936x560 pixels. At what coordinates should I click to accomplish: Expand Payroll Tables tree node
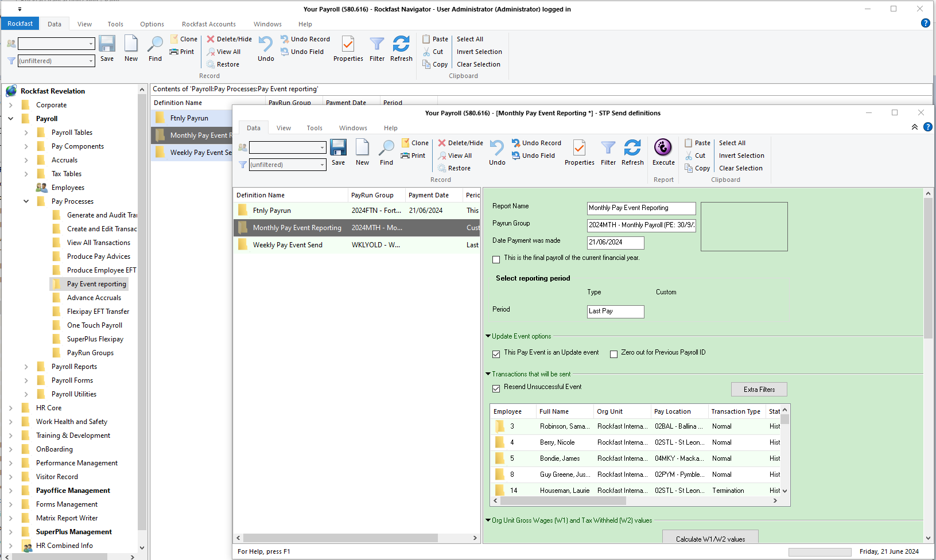pyautogui.click(x=26, y=133)
